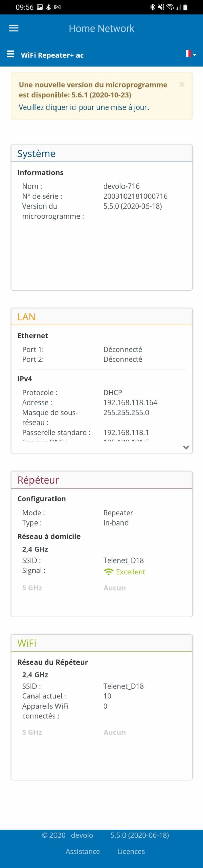Viewport: 203px width, 868px height.
Task: Open the Système section header
Action: pos(37,154)
